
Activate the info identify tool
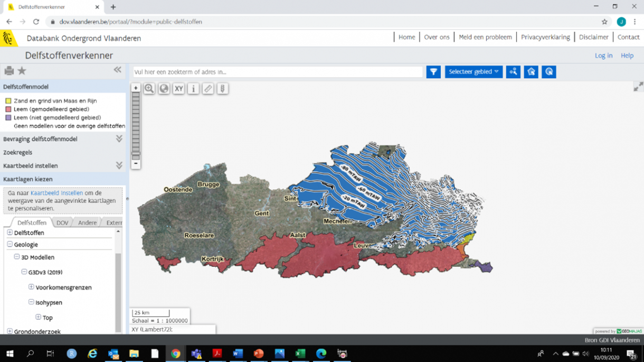pyautogui.click(x=193, y=89)
